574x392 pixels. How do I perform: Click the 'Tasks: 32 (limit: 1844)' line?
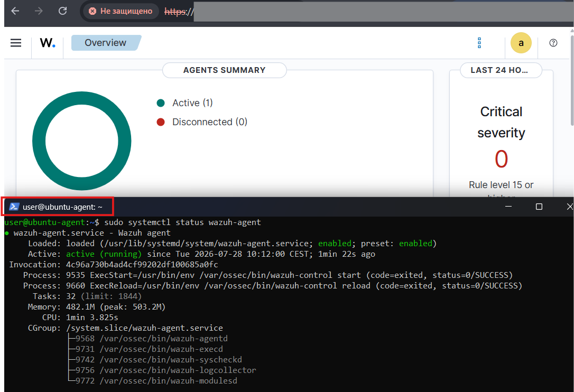(87, 296)
